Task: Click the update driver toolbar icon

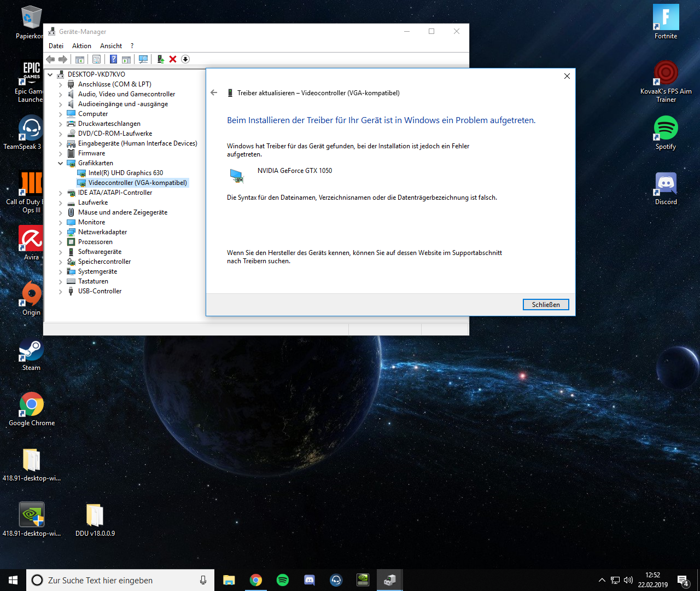Action: (161, 59)
